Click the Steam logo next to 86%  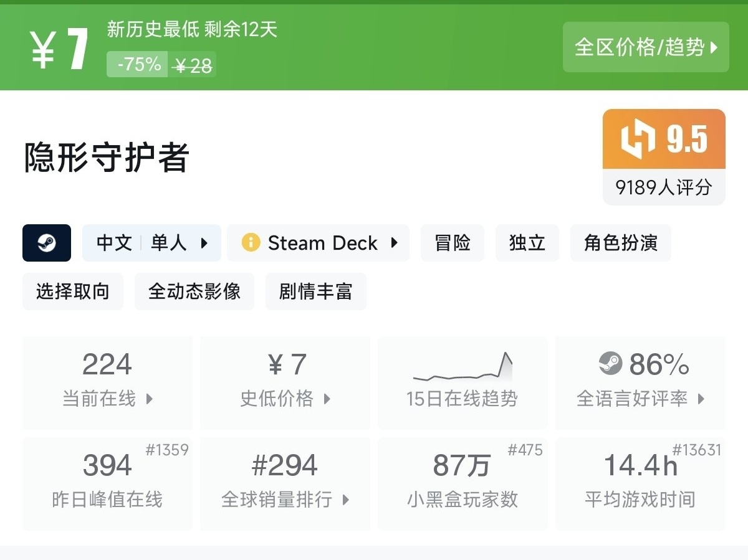(610, 363)
